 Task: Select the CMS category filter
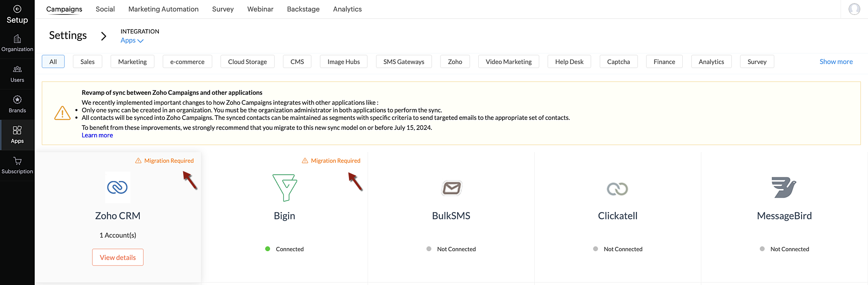coord(297,62)
